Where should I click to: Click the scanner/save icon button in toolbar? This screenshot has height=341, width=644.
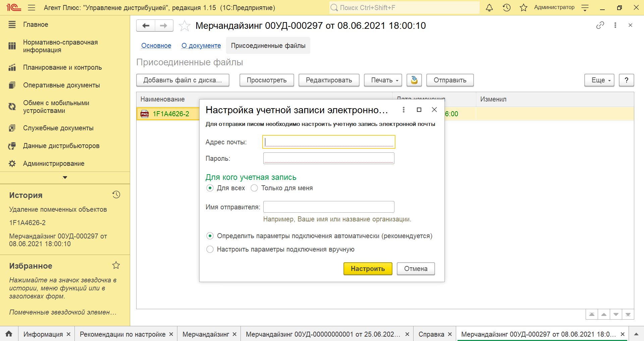coord(414,80)
